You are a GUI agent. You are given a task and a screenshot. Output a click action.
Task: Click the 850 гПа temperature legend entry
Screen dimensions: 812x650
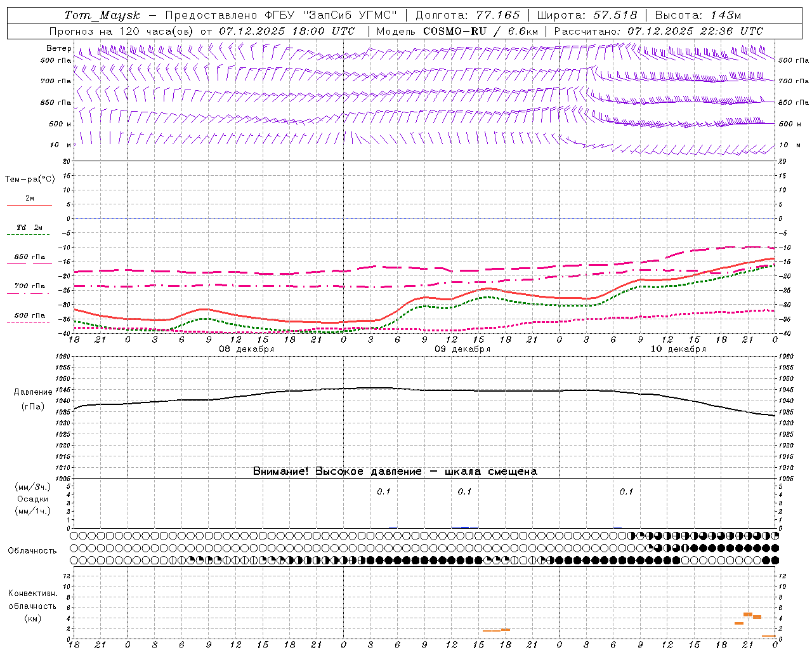coord(30,257)
